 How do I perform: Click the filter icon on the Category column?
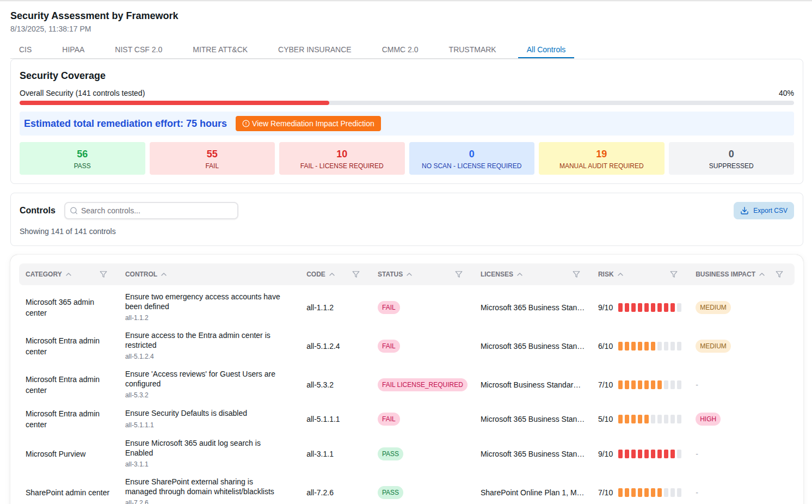(x=103, y=274)
